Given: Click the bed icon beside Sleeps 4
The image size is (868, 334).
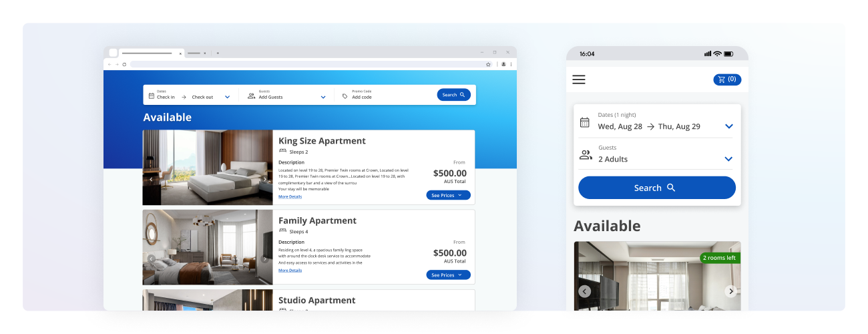Looking at the screenshot, I should click(282, 231).
